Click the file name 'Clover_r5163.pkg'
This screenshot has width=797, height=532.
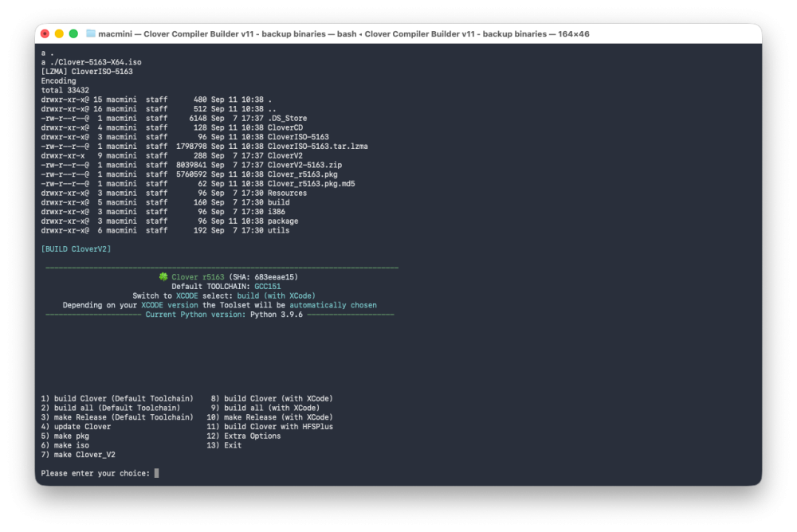pos(302,174)
